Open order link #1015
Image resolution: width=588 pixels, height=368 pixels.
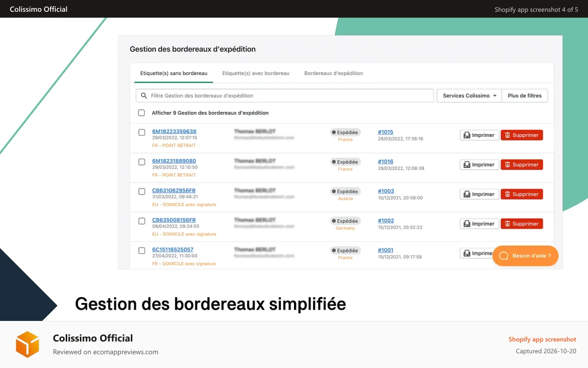[x=386, y=132]
